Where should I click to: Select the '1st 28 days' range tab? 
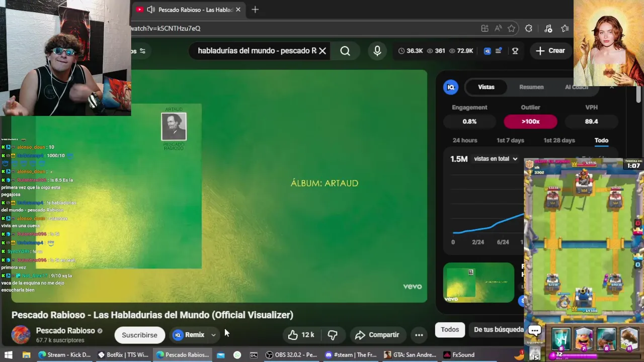pyautogui.click(x=559, y=140)
